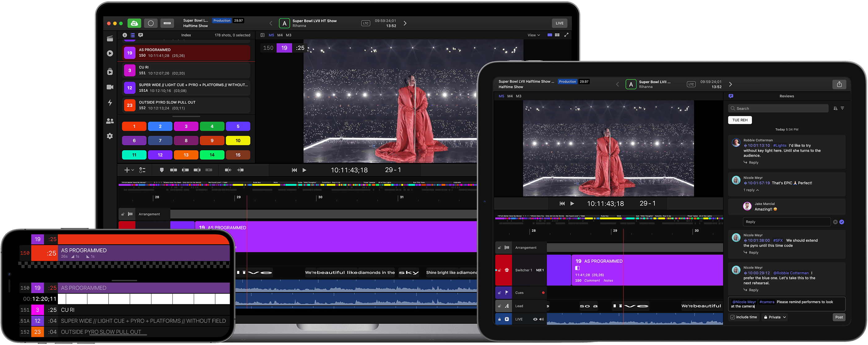Go to next act chevron on iPad header
This screenshot has height=345, width=868.
point(731,84)
